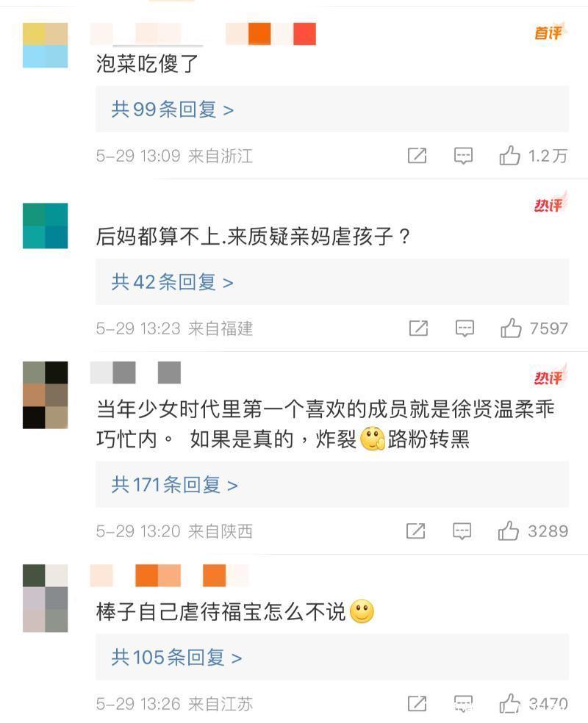Reply to the comment posted from 浙江
588x723 pixels.
(x=463, y=156)
